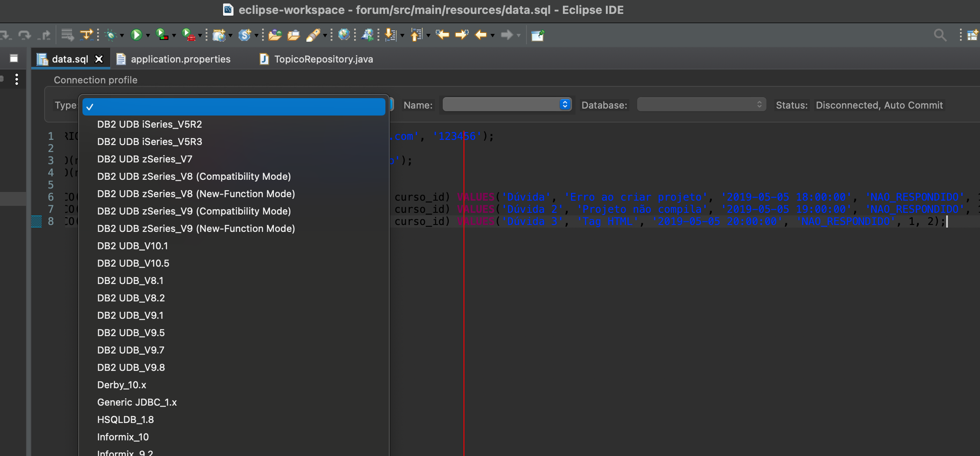Select DB2 UDB_V10.1

(x=234, y=246)
